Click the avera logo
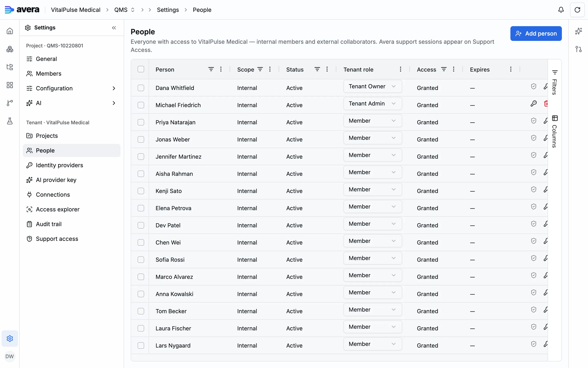 [22, 10]
